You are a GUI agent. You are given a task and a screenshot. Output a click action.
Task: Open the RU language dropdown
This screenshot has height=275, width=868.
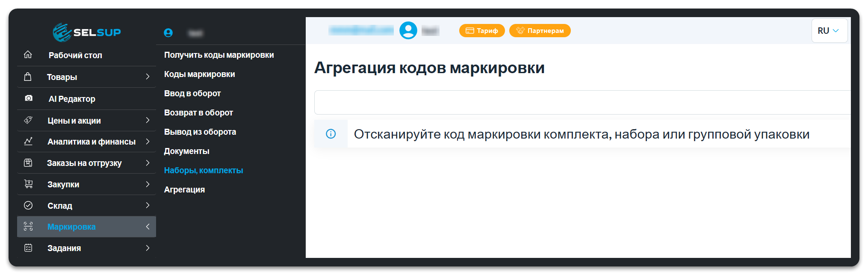point(829,31)
